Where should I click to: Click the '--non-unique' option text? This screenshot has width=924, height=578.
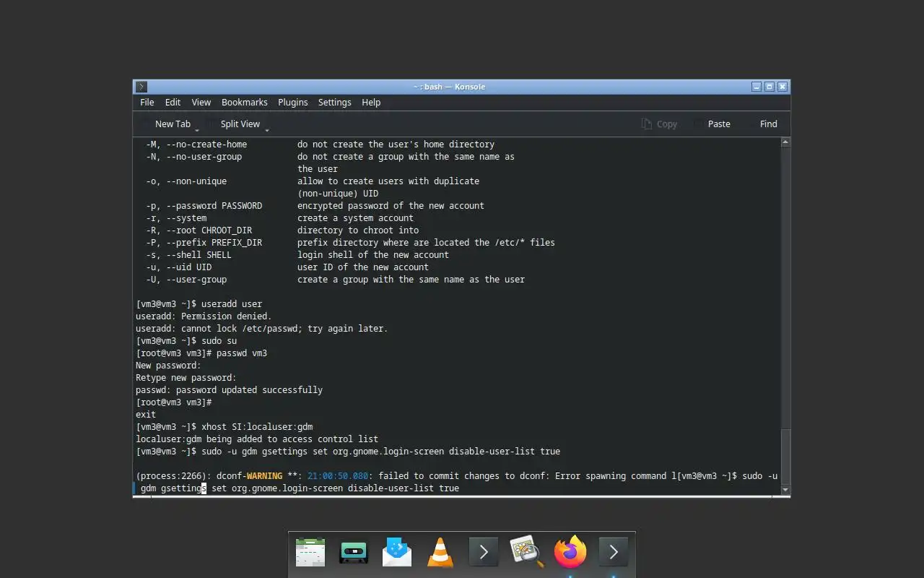pyautogui.click(x=196, y=181)
